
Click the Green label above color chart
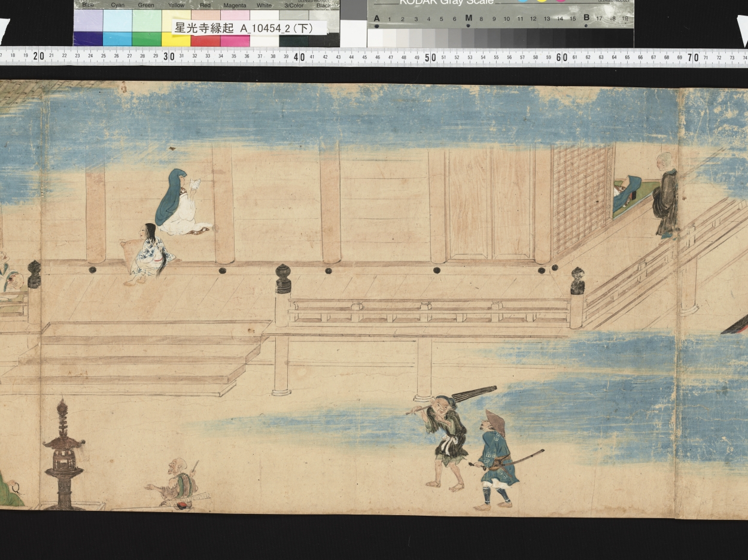tap(146, 5)
